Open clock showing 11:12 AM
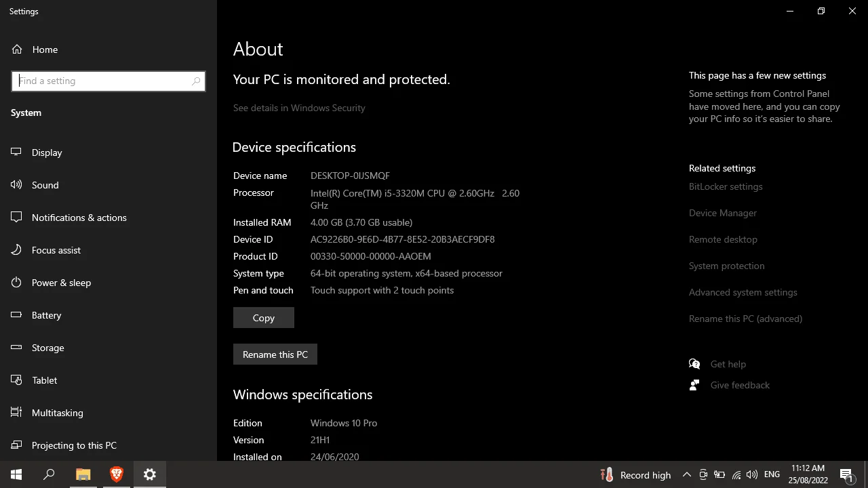 click(x=808, y=474)
